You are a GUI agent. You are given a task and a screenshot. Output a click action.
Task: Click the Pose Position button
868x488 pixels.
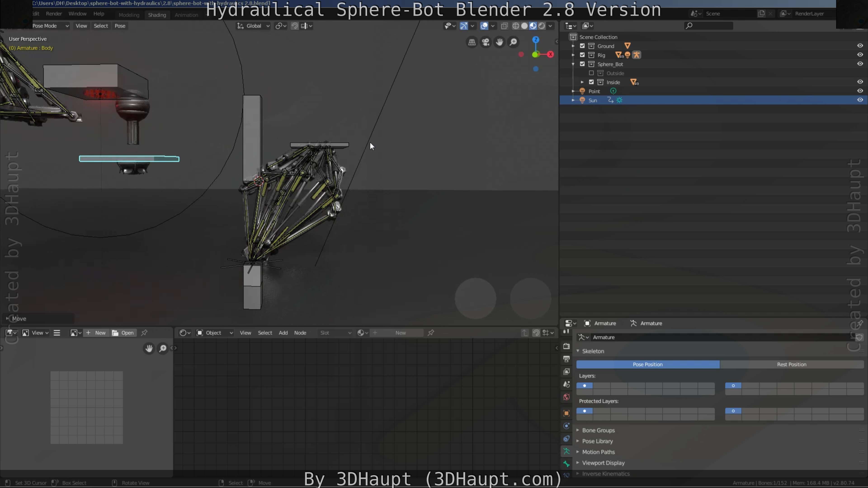click(x=648, y=364)
